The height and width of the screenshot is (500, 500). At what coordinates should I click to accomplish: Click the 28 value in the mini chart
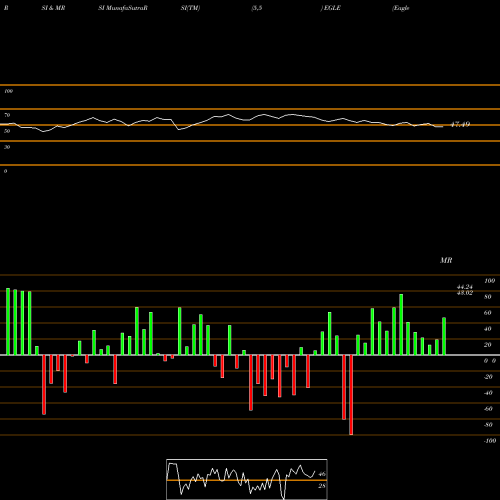[x=322, y=486]
